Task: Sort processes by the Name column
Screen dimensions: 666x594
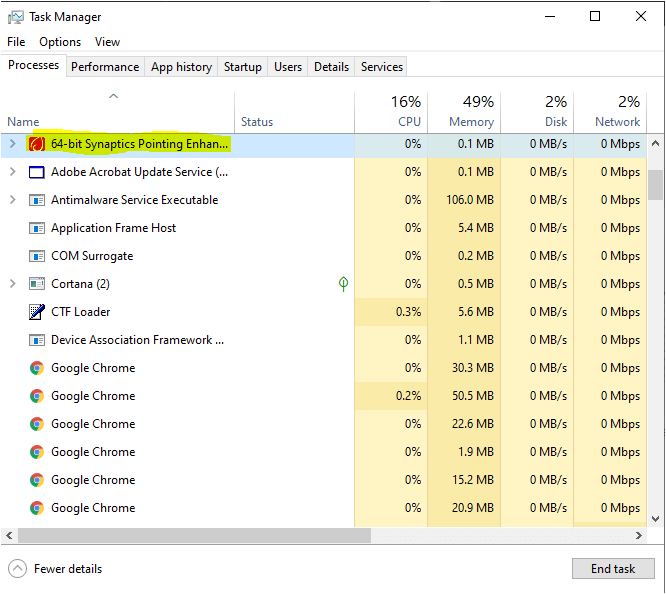Action: point(117,113)
